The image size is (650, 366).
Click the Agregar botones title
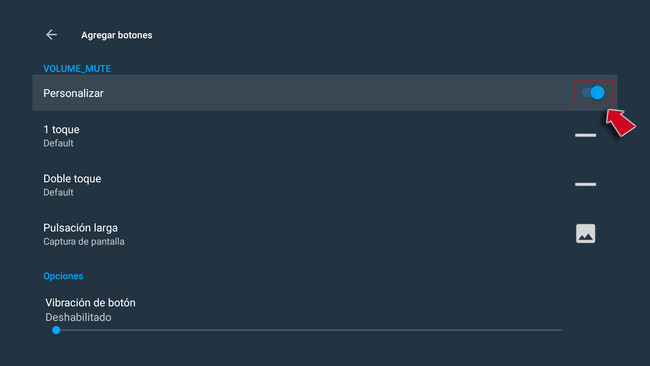tap(116, 35)
